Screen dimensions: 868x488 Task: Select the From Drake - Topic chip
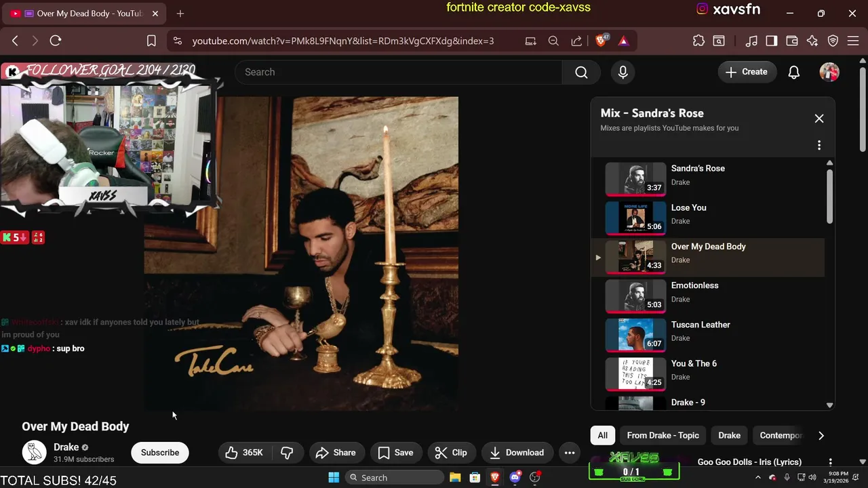663,436
